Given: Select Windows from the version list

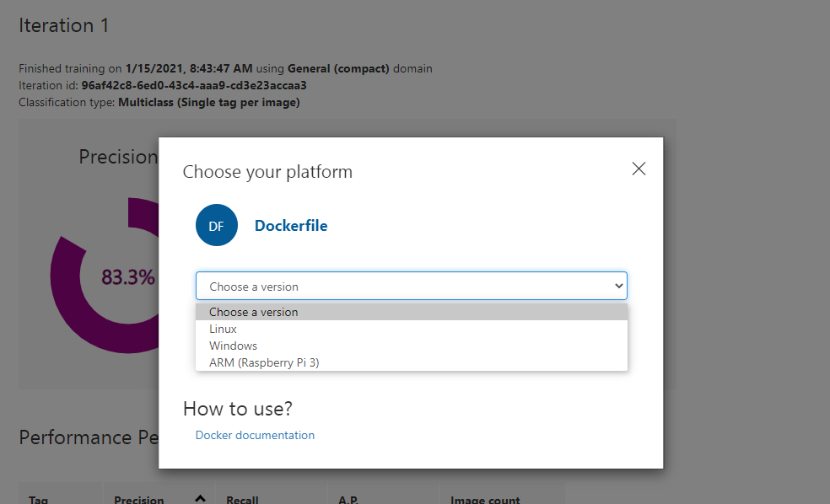Looking at the screenshot, I should click(x=233, y=346).
